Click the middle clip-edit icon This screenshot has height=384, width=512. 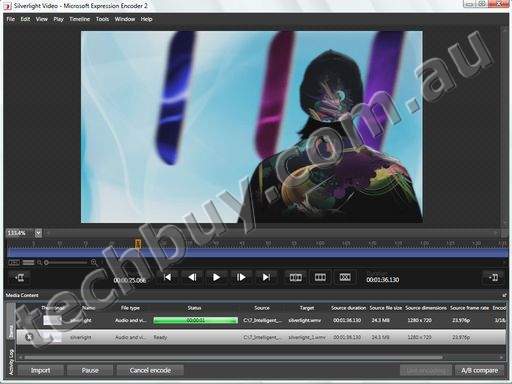[320, 277]
